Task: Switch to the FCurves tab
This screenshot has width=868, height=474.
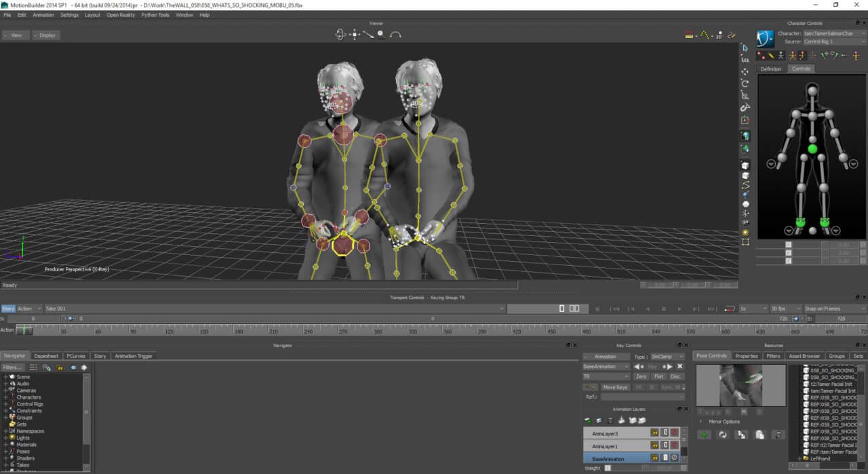Action: 77,356
